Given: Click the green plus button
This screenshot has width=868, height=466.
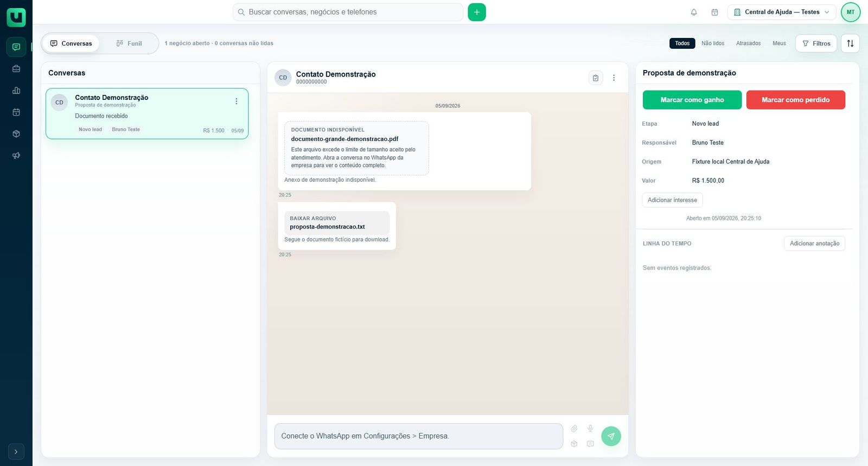Looking at the screenshot, I should [x=477, y=12].
